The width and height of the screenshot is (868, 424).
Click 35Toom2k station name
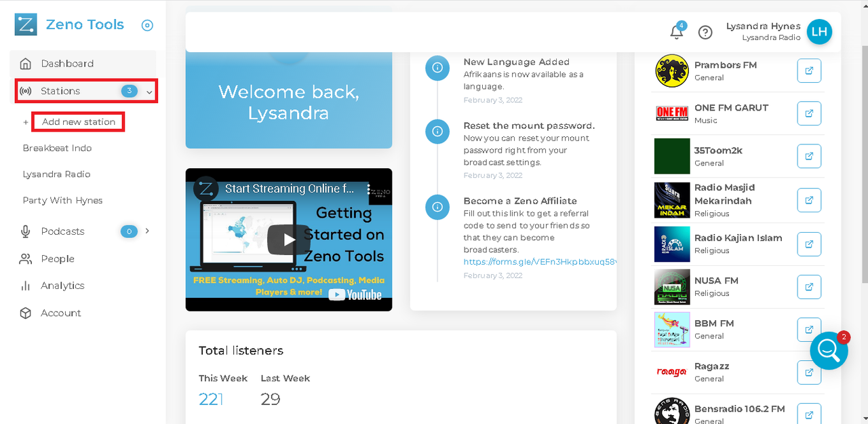718,151
